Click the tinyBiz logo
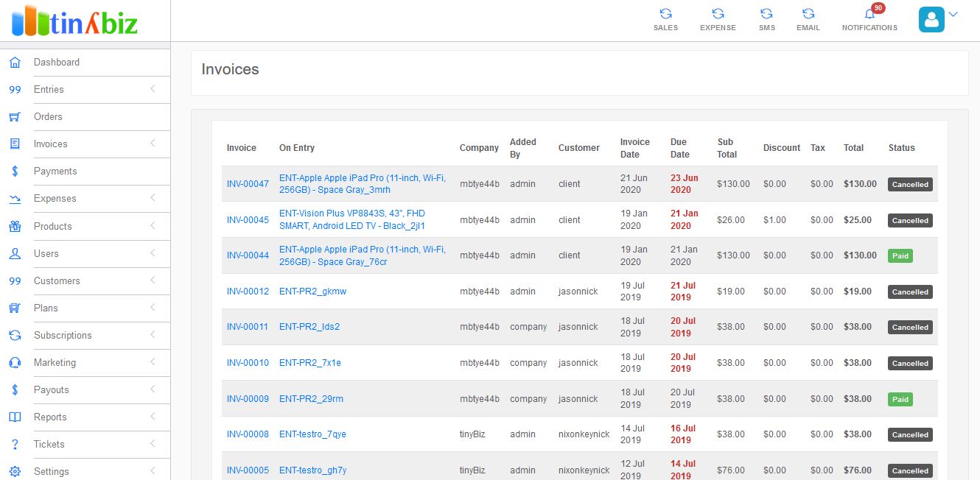Image resolution: width=980 pixels, height=480 pixels. tap(74, 21)
